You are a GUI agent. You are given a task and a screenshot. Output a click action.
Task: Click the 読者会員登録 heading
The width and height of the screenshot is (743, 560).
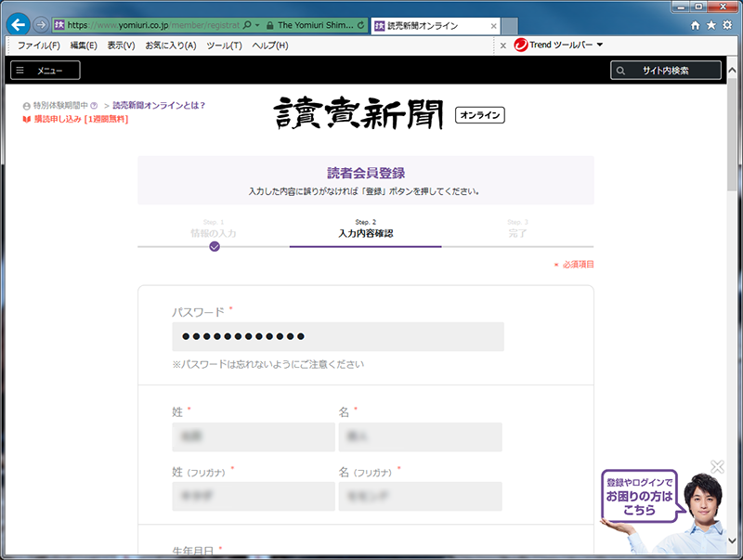[366, 173]
